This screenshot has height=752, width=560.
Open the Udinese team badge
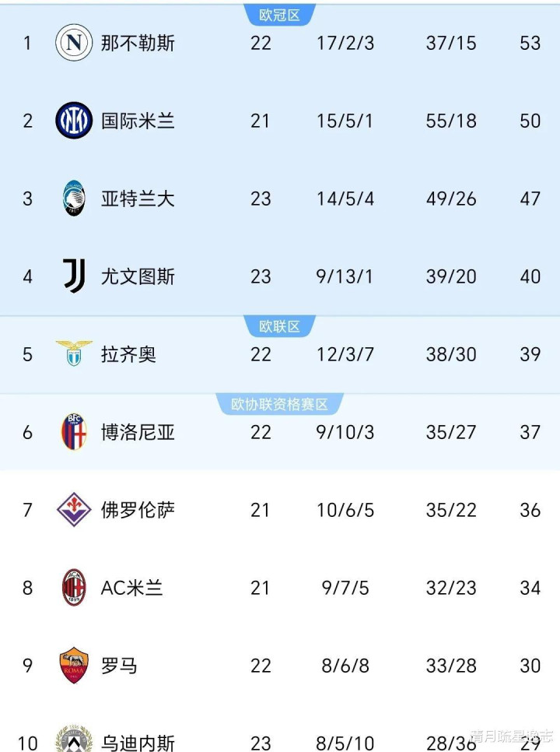[74, 739]
